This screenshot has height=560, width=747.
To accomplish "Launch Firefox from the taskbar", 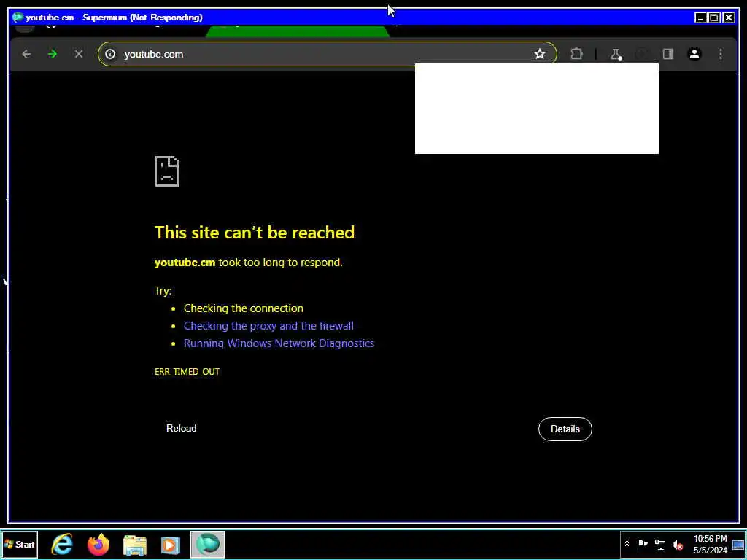I will [x=98, y=544].
